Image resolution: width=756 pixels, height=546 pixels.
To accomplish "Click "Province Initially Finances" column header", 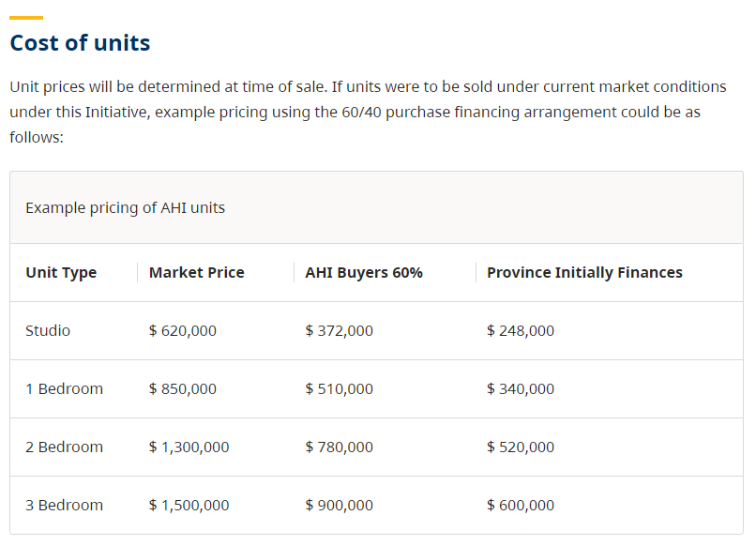I will coord(584,273).
